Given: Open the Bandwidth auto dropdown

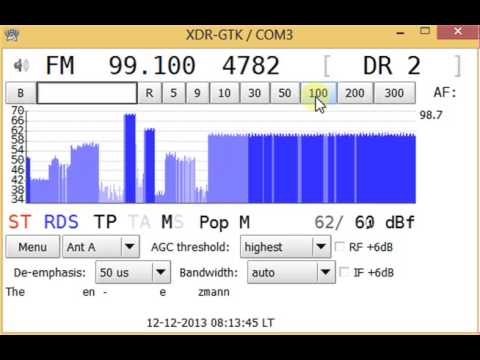Looking at the screenshot, I should tap(291, 272).
